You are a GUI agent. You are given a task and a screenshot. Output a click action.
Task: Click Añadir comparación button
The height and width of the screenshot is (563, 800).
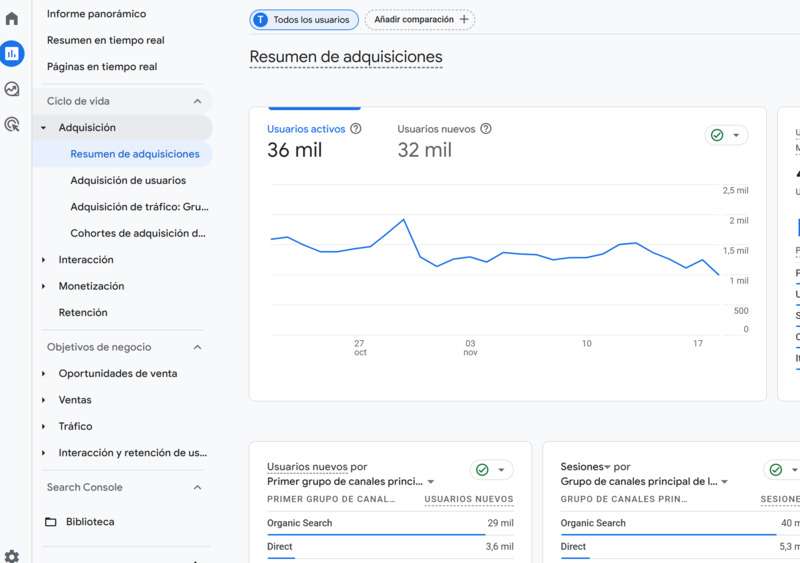click(420, 19)
